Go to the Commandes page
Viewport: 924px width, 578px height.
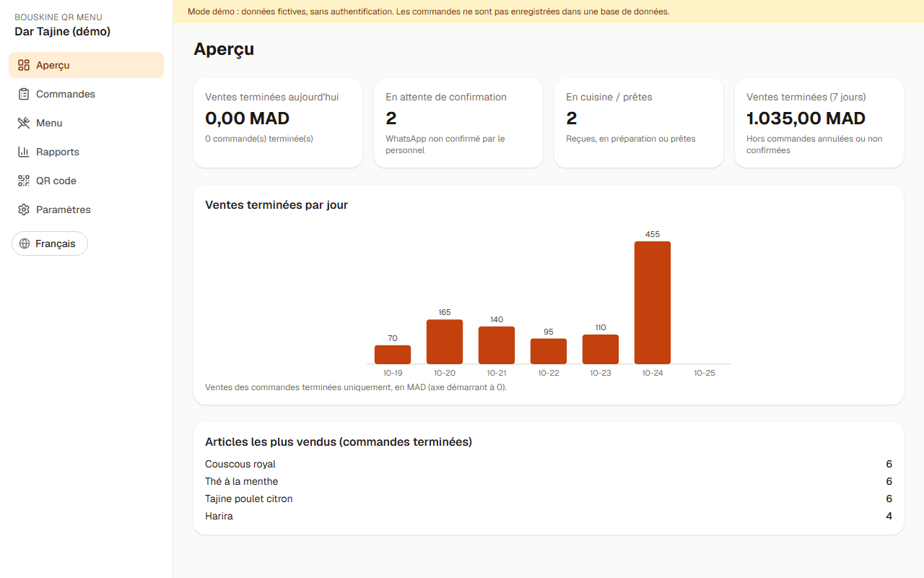[x=86, y=94]
